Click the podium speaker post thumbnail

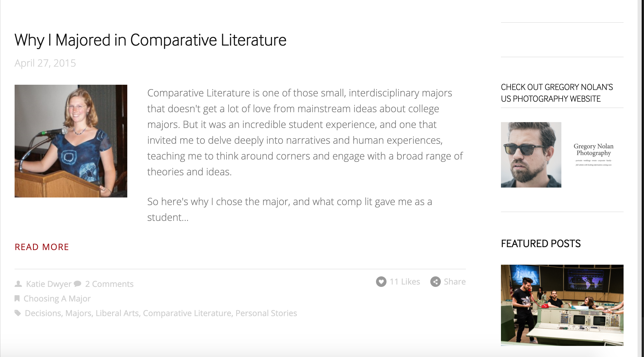[x=71, y=141]
